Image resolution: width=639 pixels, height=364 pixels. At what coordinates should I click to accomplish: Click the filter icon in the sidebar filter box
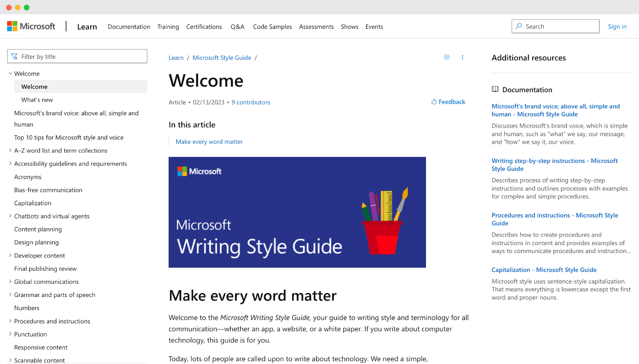coord(14,56)
